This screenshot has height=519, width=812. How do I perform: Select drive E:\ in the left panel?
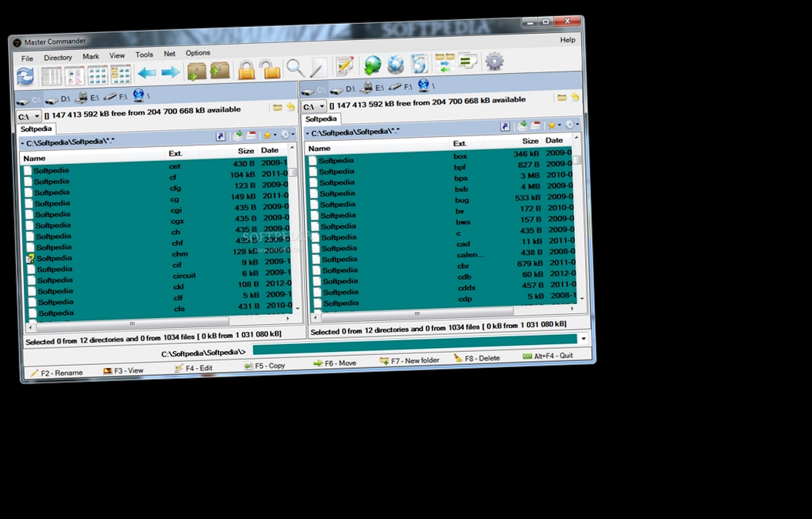tap(87, 97)
